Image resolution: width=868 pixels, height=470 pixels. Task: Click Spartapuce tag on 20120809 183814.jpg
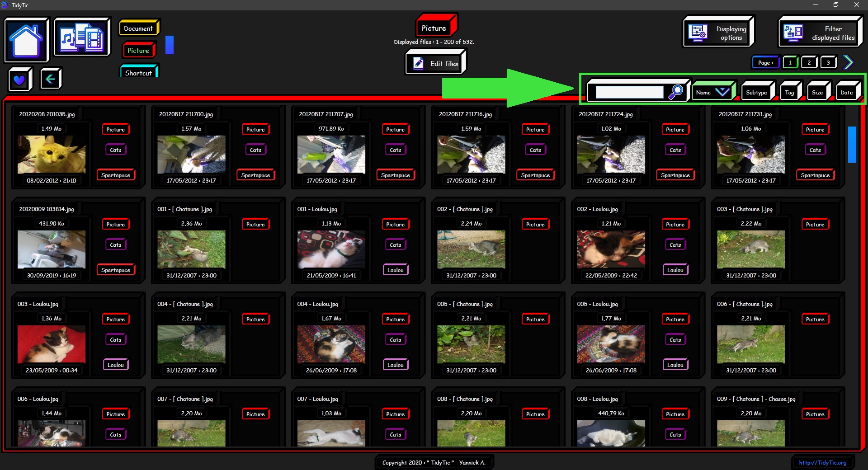pyautogui.click(x=116, y=270)
